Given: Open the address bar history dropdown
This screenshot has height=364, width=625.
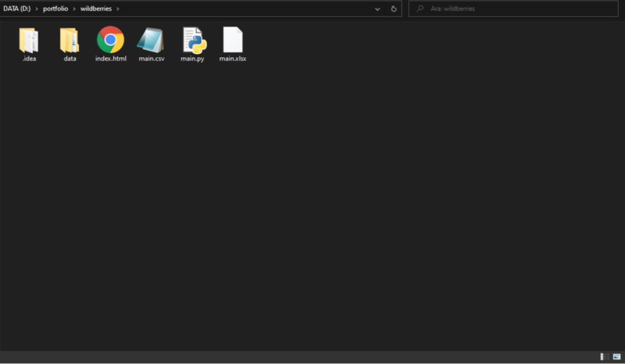Looking at the screenshot, I should point(377,9).
